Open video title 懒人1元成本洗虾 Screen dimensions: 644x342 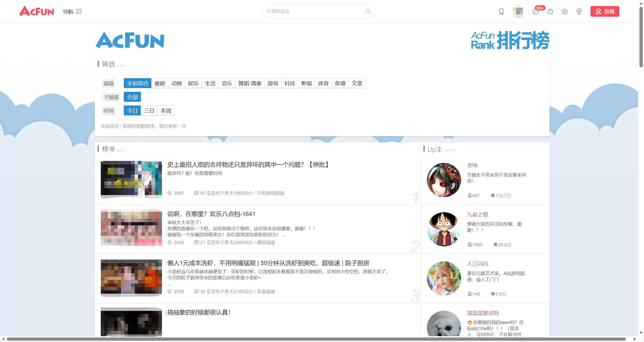pos(268,263)
